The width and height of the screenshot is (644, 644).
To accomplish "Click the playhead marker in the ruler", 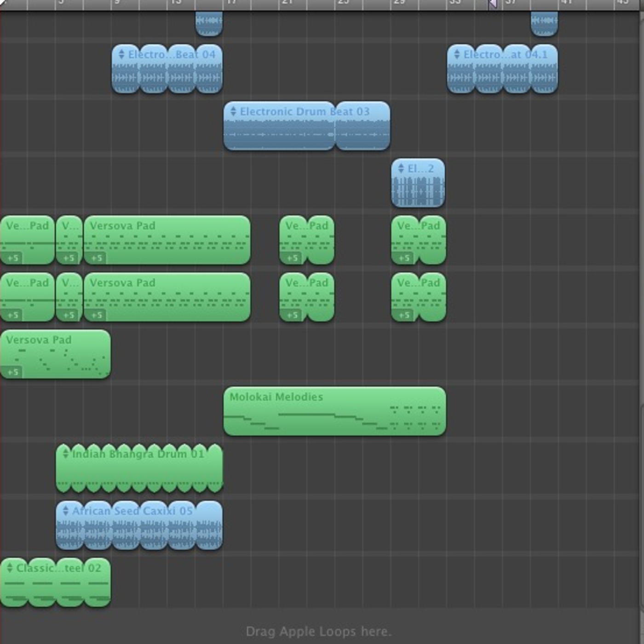I will [493, 4].
